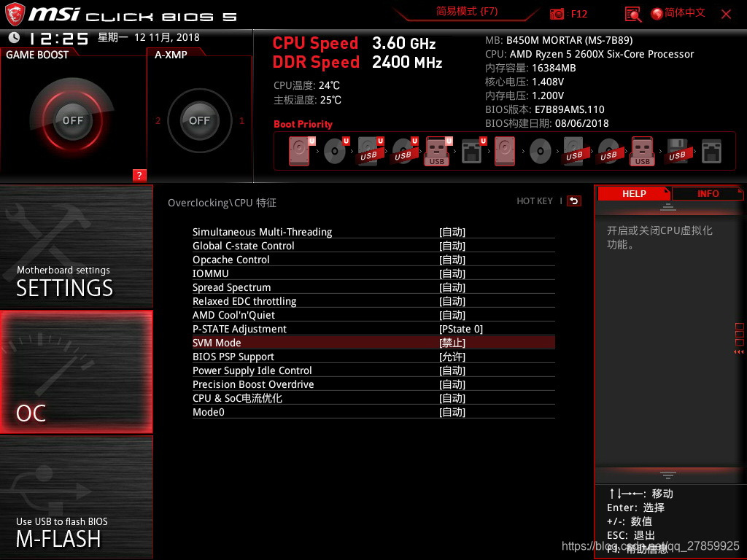Image resolution: width=747 pixels, height=560 pixels.
Task: Switch to 简易模式 (F7) easy mode
Action: coord(467,12)
